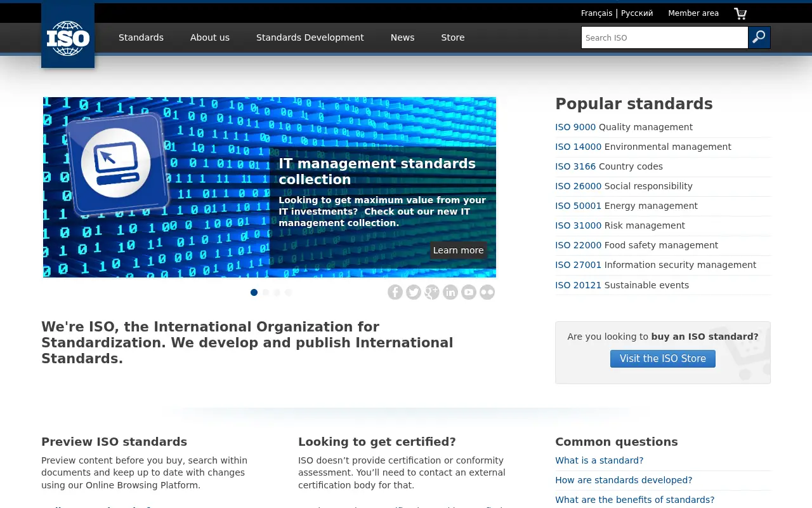Click the IT management standards collection heading
The width and height of the screenshot is (812, 508).
point(377,171)
